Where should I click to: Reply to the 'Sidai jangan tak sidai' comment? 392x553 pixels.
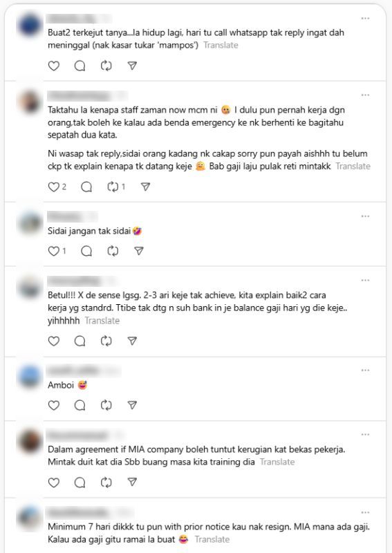[86, 251]
